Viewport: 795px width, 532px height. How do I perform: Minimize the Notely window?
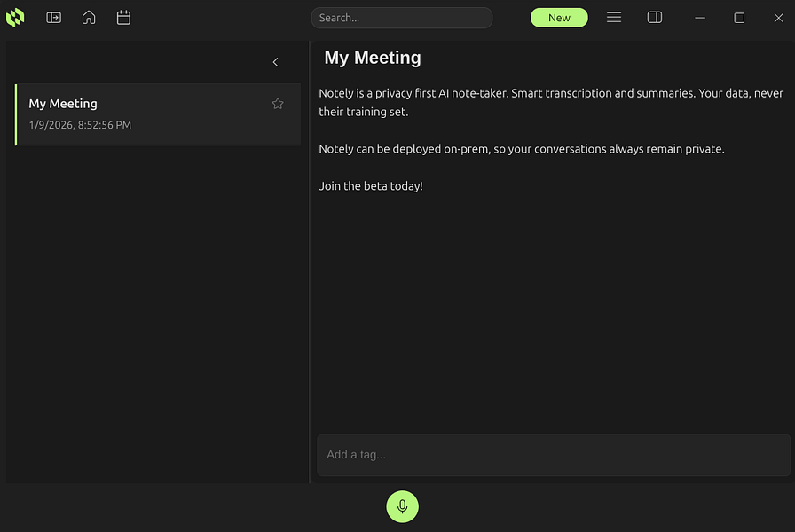[700, 18]
